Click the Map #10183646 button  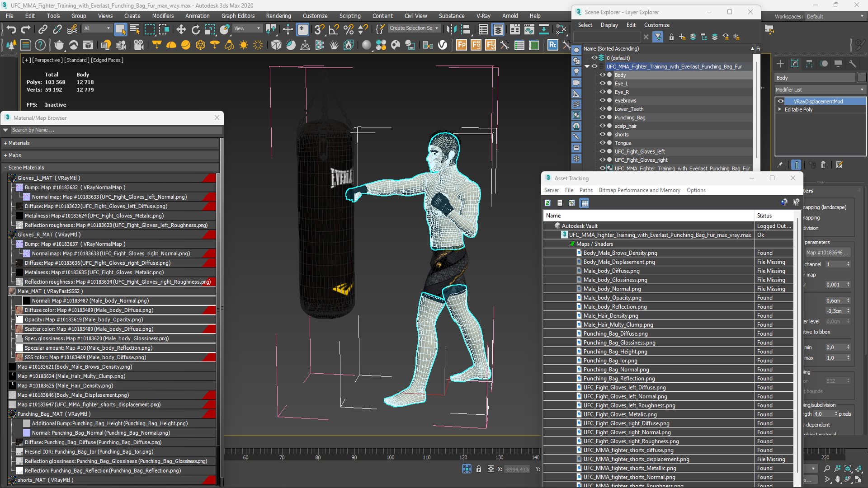[x=827, y=253]
